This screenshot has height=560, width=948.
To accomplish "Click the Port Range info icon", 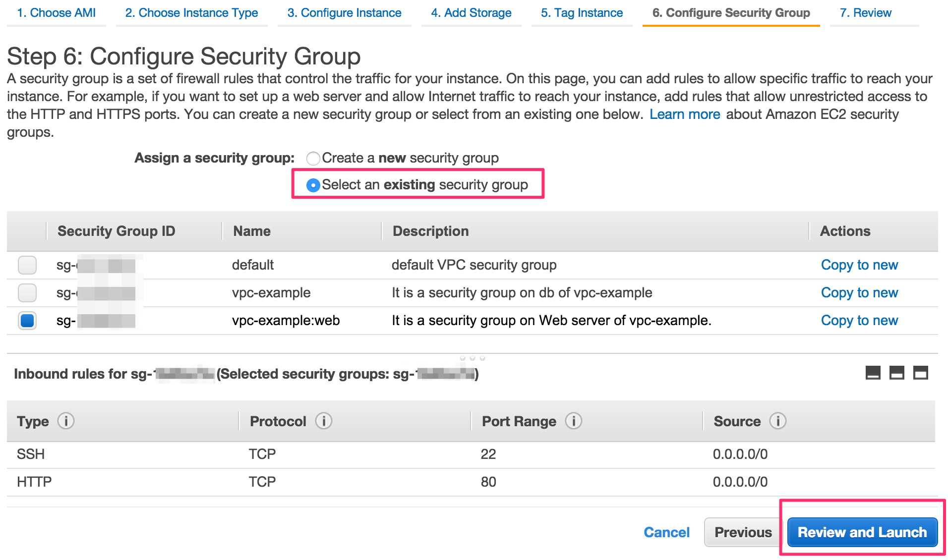I will point(574,421).
